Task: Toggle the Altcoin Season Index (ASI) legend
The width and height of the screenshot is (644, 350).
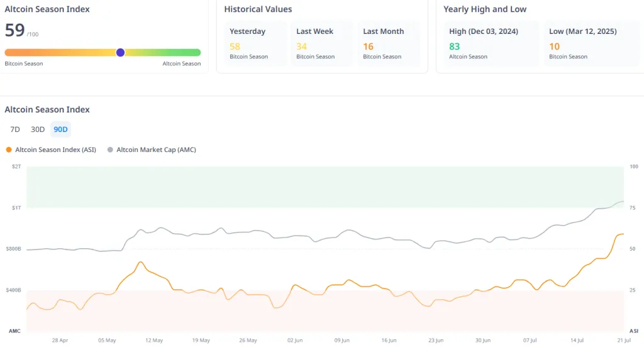Action: tap(51, 150)
